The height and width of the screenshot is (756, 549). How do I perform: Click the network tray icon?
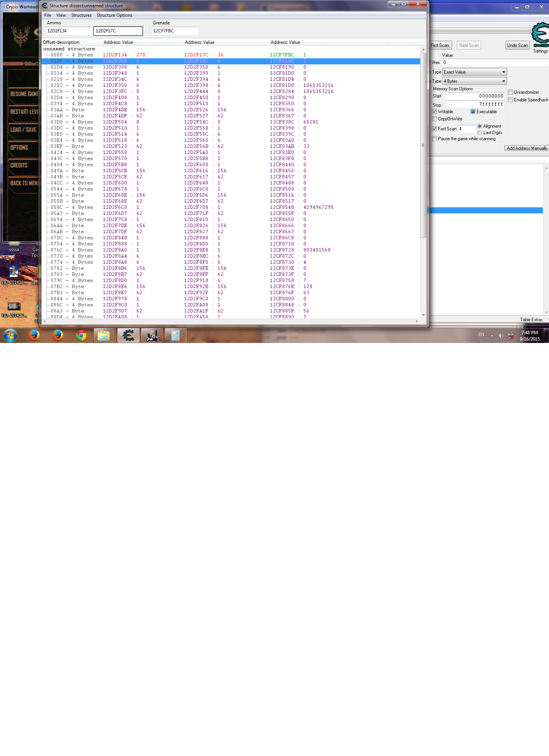click(510, 336)
